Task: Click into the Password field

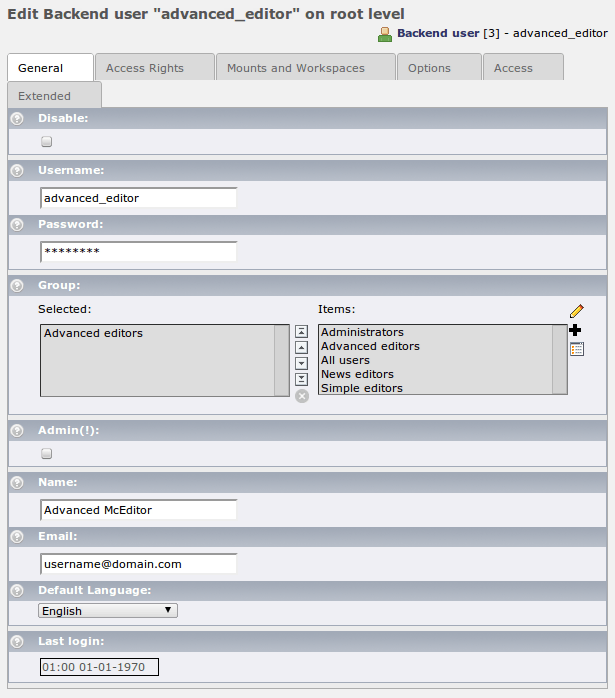Action: coord(138,252)
